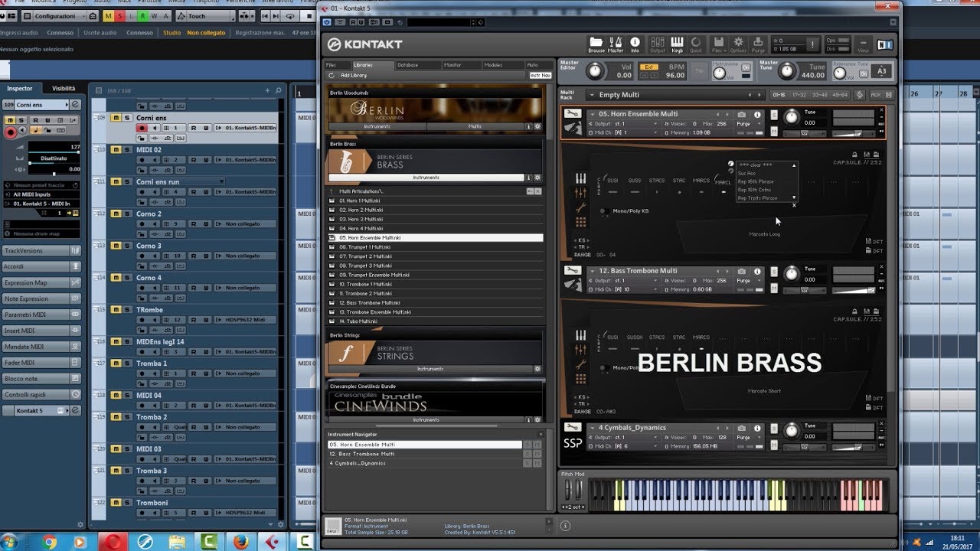The height and width of the screenshot is (551, 980).
Task: Turn on the Metronome On button
Action: [746, 68]
